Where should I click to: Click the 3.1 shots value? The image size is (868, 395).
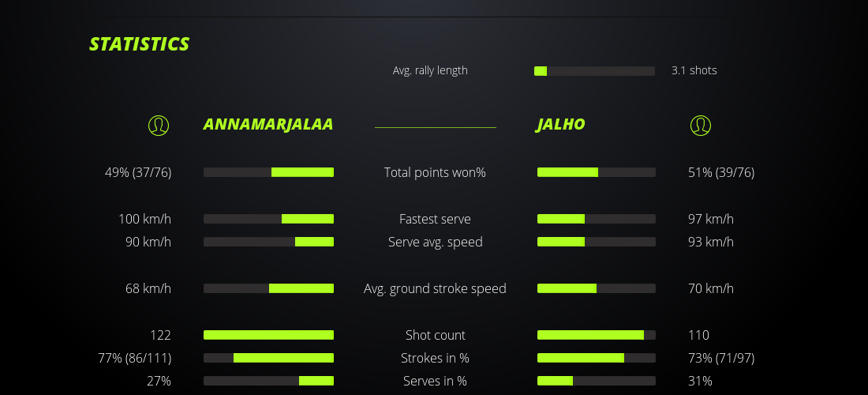pos(694,70)
